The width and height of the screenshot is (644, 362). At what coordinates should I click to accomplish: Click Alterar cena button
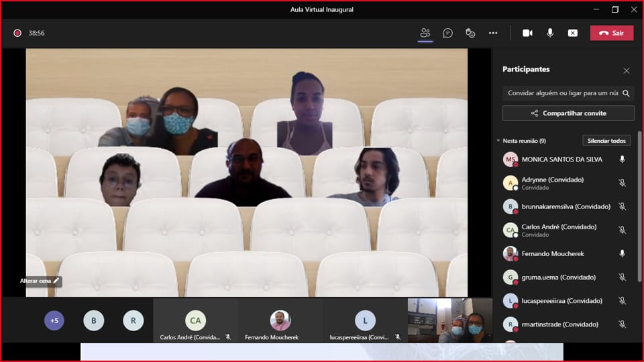tap(40, 281)
